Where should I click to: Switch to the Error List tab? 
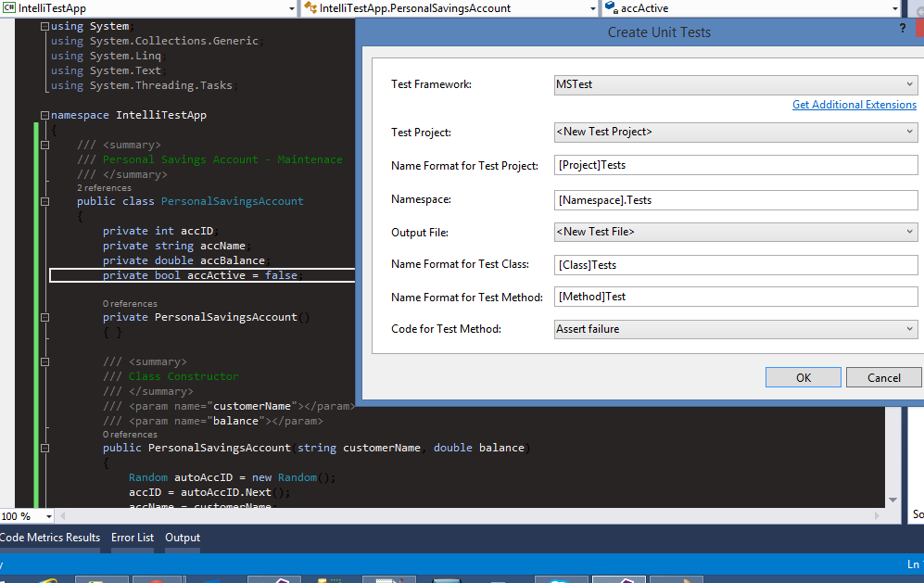(133, 538)
